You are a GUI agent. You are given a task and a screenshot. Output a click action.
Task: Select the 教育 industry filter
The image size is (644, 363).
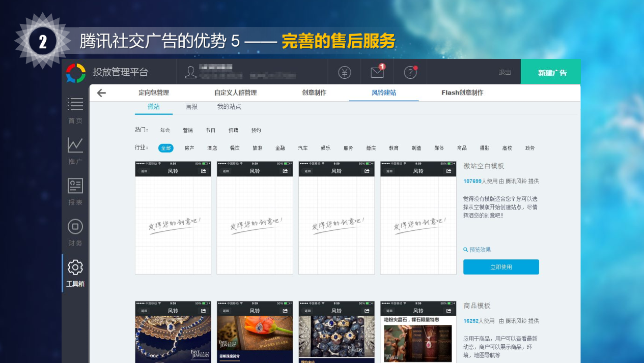click(x=394, y=148)
